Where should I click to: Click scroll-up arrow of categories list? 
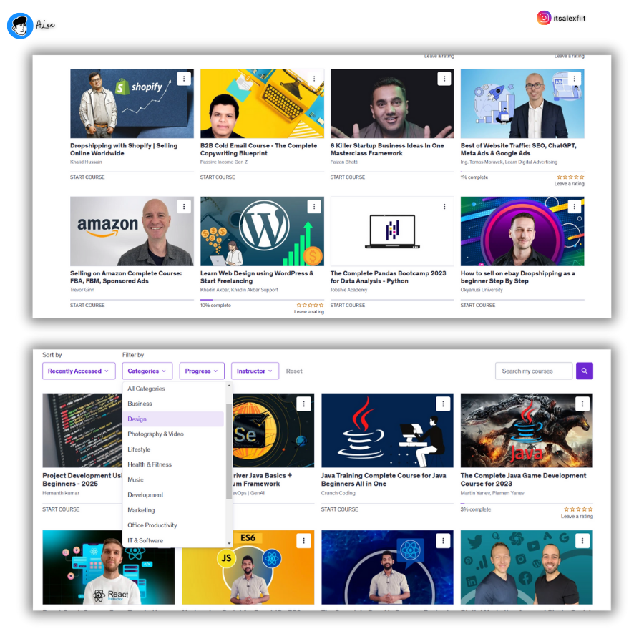pyautogui.click(x=229, y=386)
